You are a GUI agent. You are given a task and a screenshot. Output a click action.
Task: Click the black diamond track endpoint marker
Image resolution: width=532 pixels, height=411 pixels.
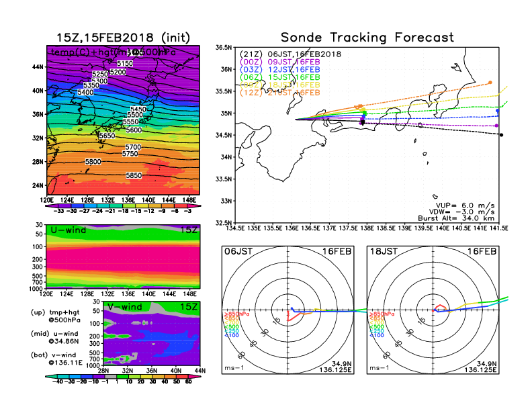(x=501, y=135)
